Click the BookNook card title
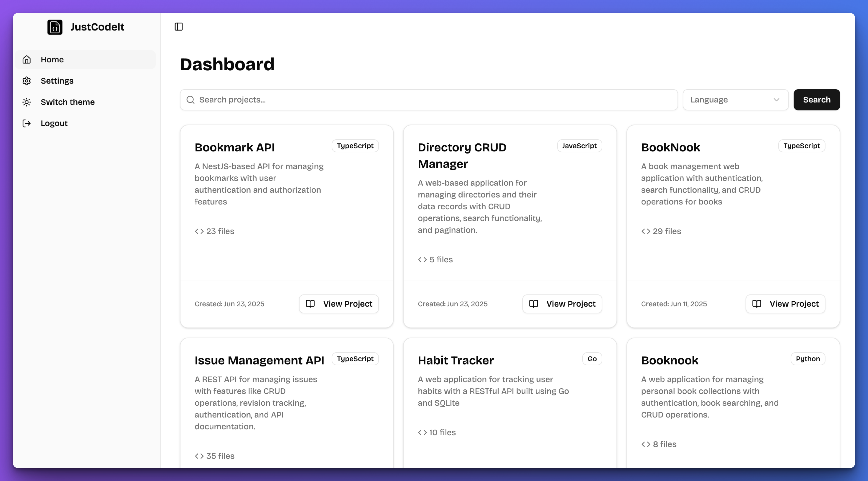Image resolution: width=868 pixels, height=481 pixels. point(671,148)
